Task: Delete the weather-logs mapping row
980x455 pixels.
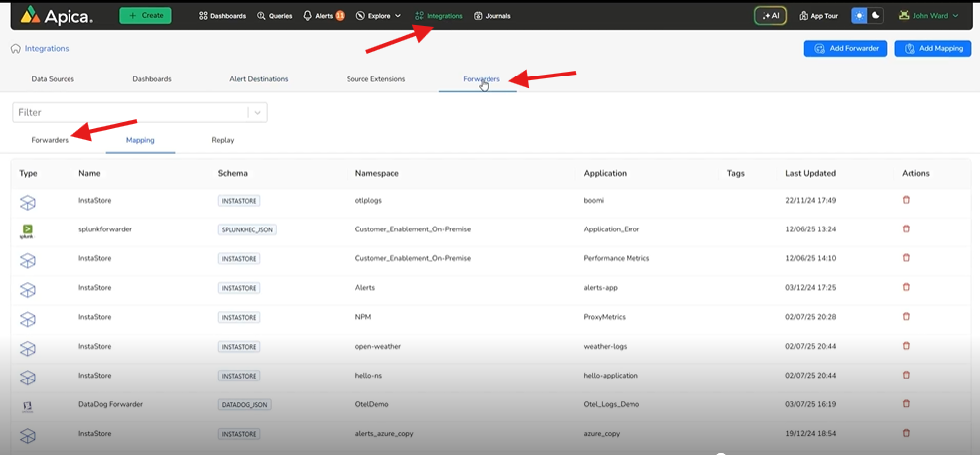Action: point(906,346)
